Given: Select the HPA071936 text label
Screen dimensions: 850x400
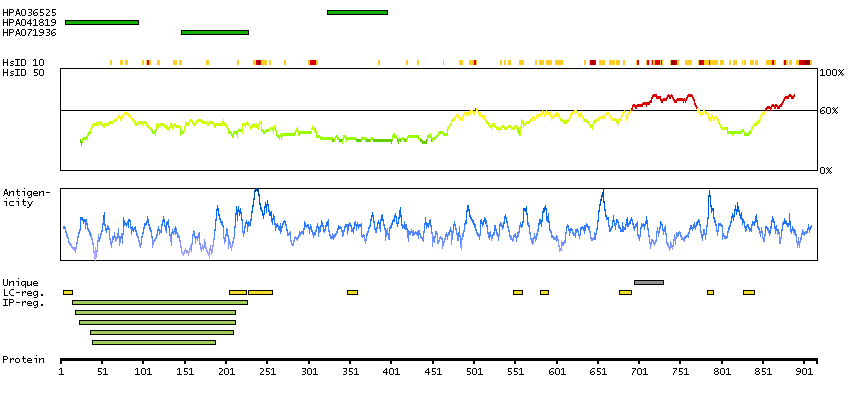Looking at the screenshot, I should pyautogui.click(x=29, y=32).
